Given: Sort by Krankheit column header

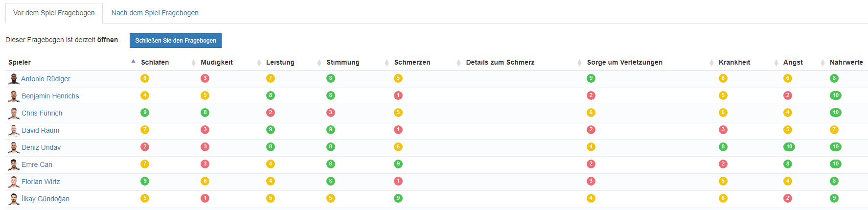Looking at the screenshot, I should coord(734,62).
